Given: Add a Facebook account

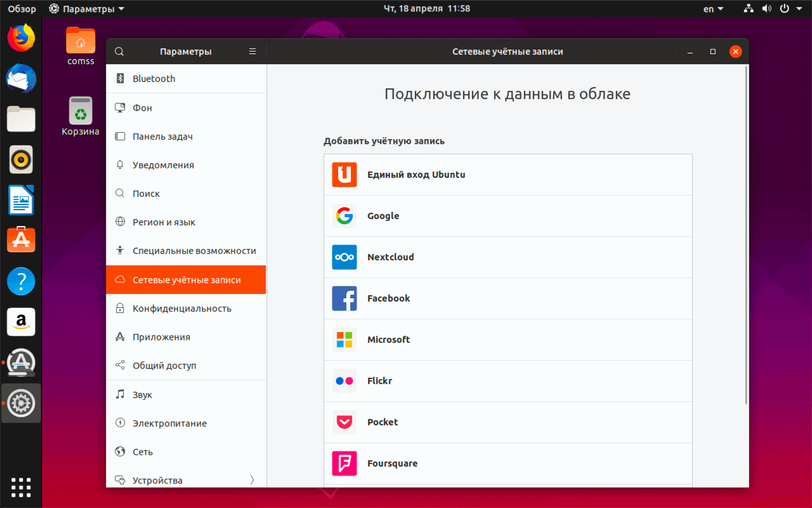Looking at the screenshot, I should [x=508, y=298].
